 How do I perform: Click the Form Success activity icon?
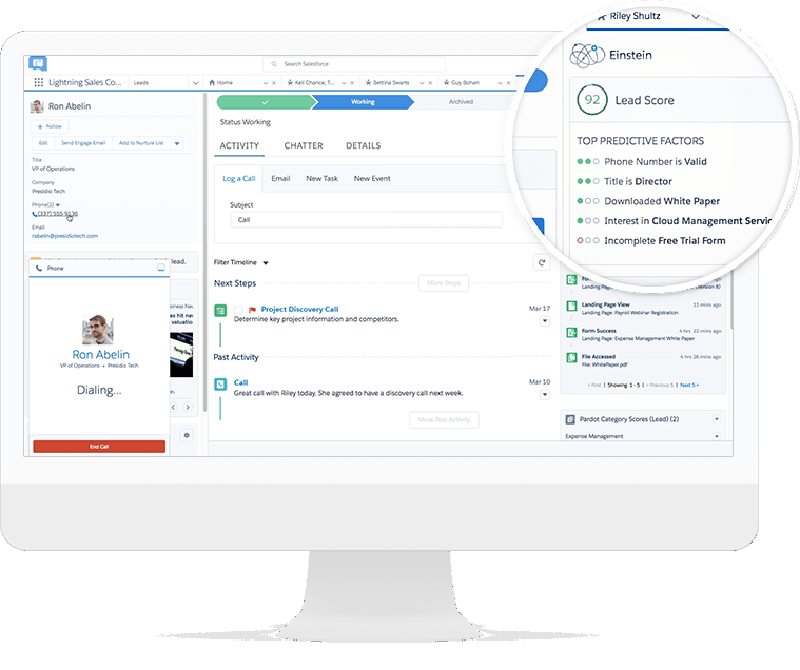coord(572,332)
